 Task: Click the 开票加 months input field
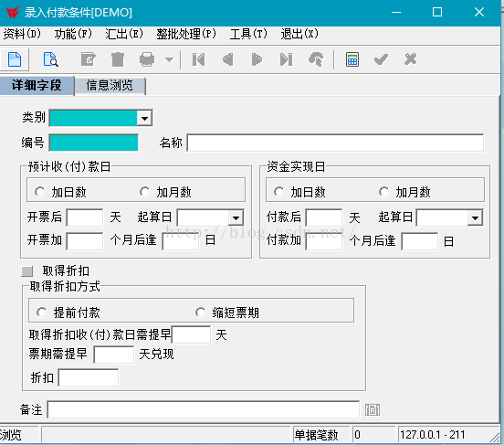pyautogui.click(x=85, y=241)
